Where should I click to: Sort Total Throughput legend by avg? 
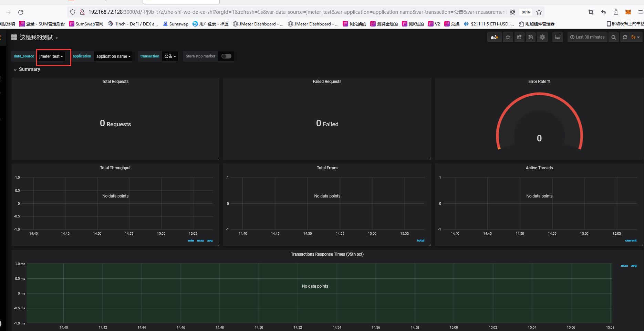pos(210,241)
